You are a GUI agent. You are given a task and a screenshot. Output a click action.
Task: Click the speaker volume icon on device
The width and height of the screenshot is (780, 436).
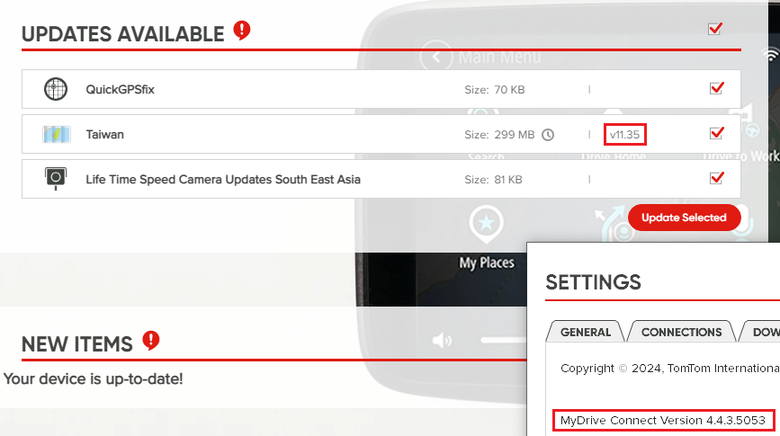click(442, 340)
